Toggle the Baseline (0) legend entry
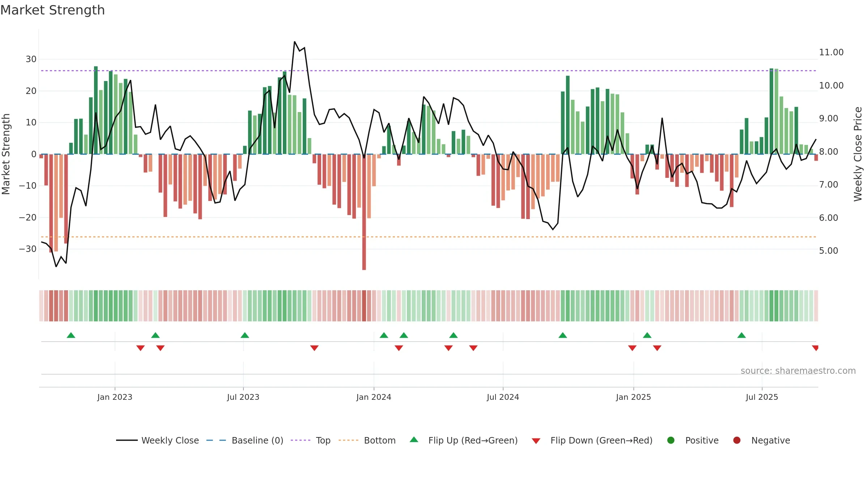The width and height of the screenshot is (868, 488). pyautogui.click(x=245, y=440)
